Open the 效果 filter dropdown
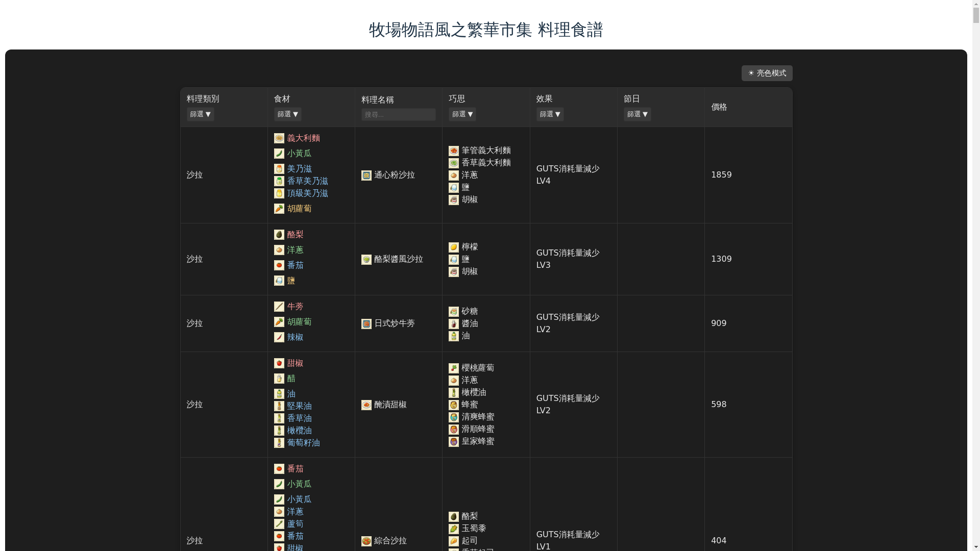 click(x=550, y=114)
